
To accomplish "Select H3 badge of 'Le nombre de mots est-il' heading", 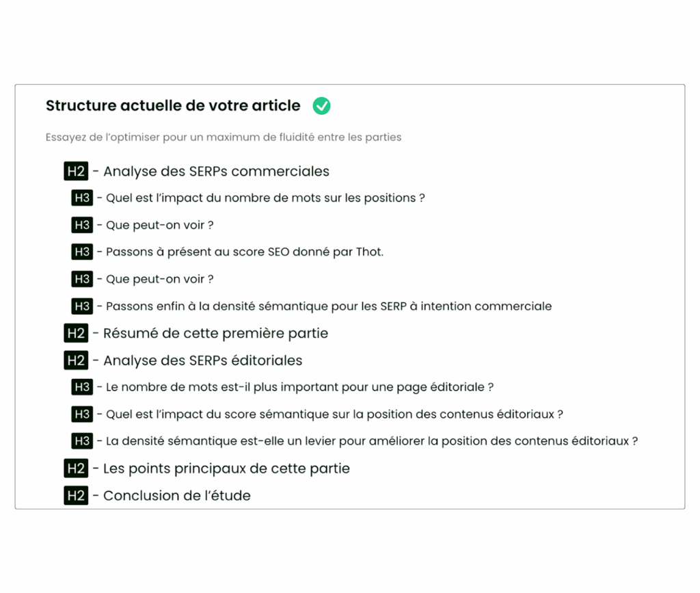I will click(x=82, y=388).
